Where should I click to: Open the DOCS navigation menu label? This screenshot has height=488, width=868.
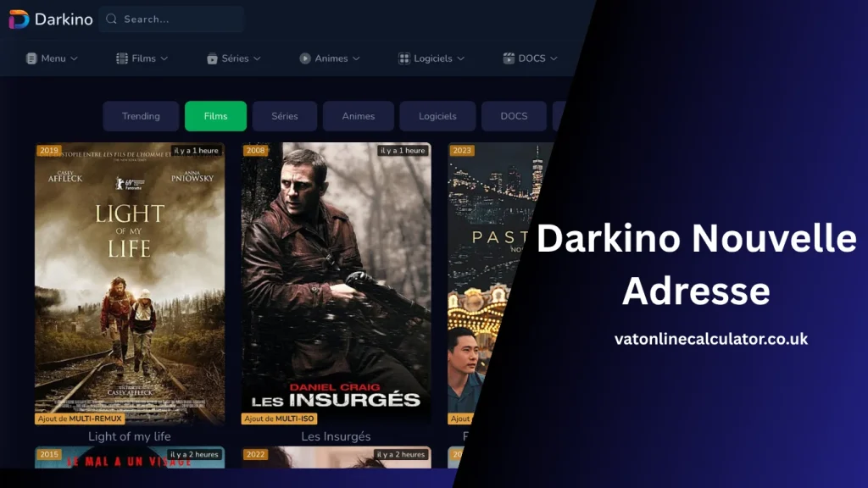(x=532, y=58)
